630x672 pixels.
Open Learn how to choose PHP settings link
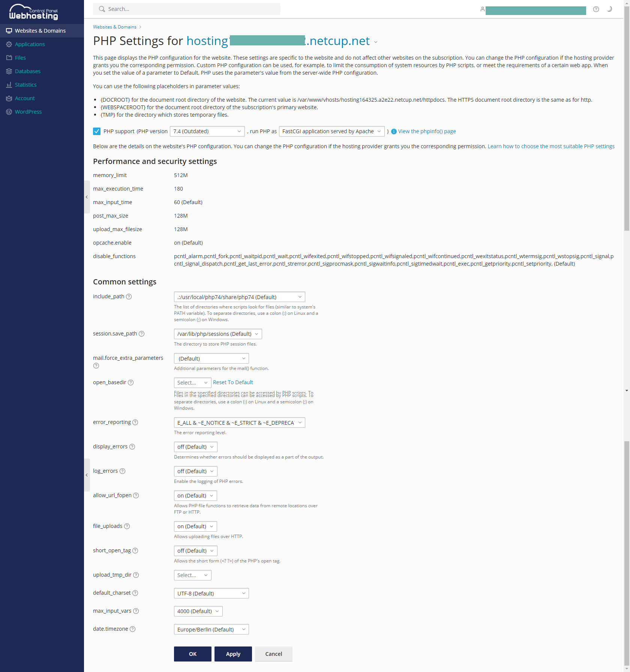click(551, 146)
